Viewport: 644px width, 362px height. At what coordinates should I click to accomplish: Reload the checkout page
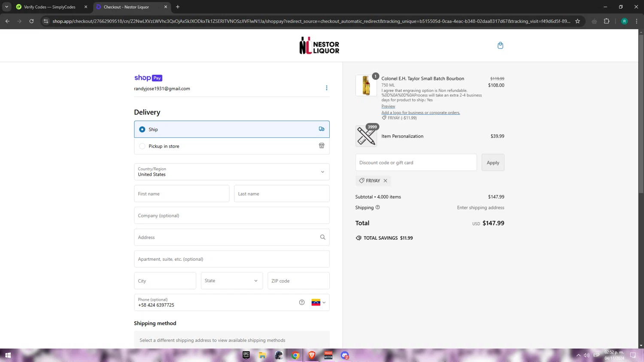[x=31, y=21]
